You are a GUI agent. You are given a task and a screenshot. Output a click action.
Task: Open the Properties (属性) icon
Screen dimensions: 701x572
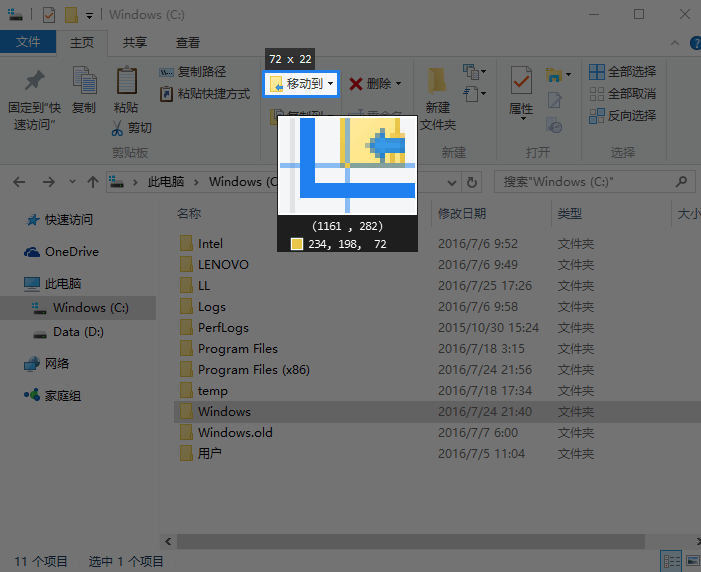pos(521,81)
